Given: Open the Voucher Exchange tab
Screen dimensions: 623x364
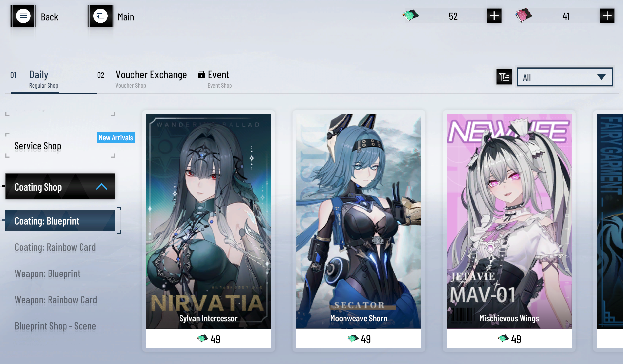Looking at the screenshot, I should coord(151,79).
